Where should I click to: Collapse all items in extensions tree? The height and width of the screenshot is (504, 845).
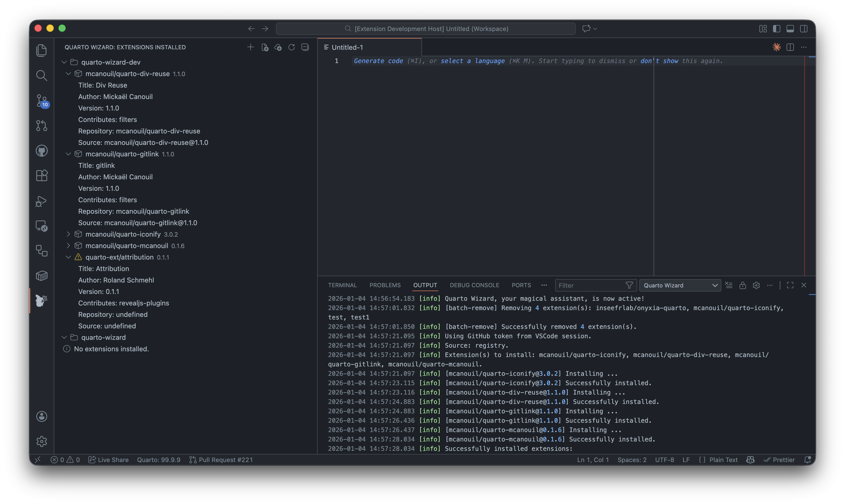[x=305, y=47]
